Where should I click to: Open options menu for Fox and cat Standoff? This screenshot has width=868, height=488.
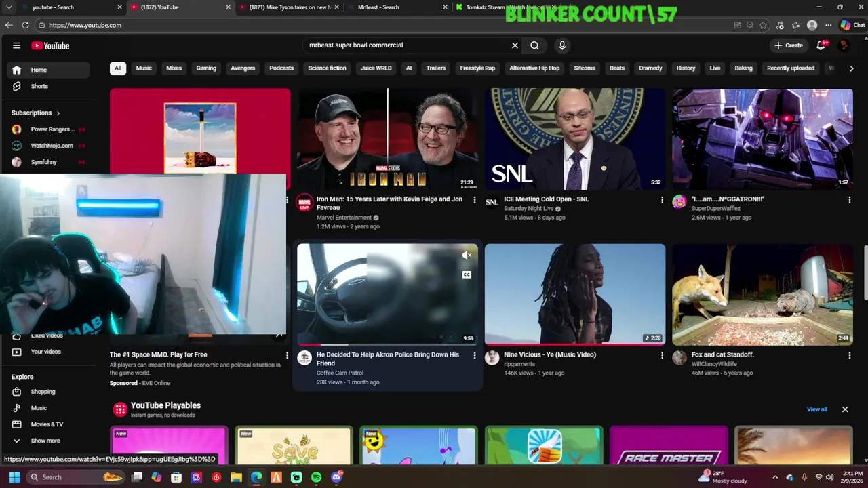click(849, 355)
